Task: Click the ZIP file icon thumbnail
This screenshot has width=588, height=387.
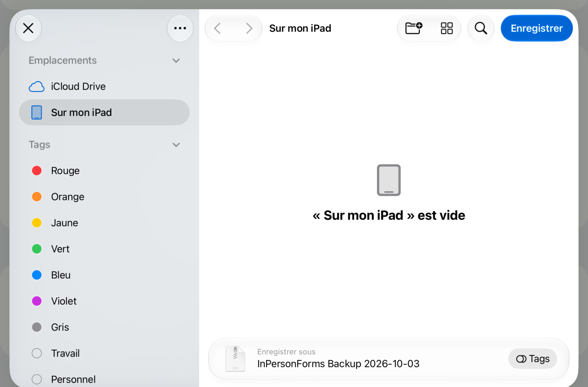Action: pos(235,359)
